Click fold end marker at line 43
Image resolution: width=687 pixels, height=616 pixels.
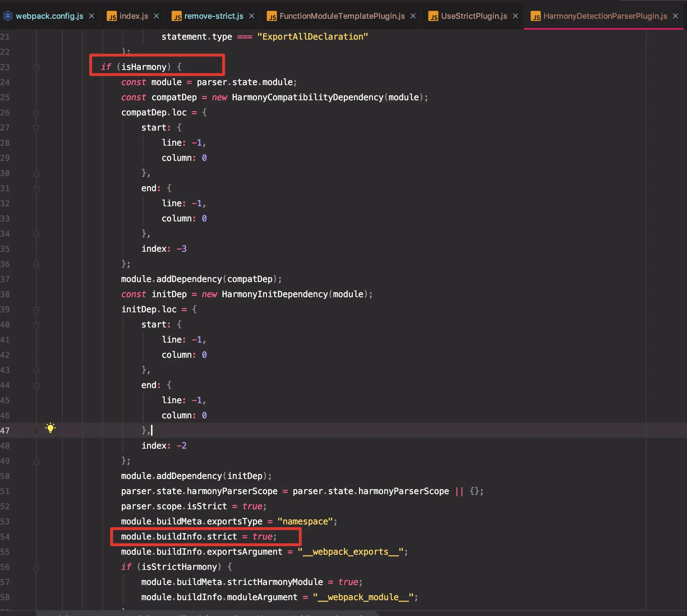[36, 370]
